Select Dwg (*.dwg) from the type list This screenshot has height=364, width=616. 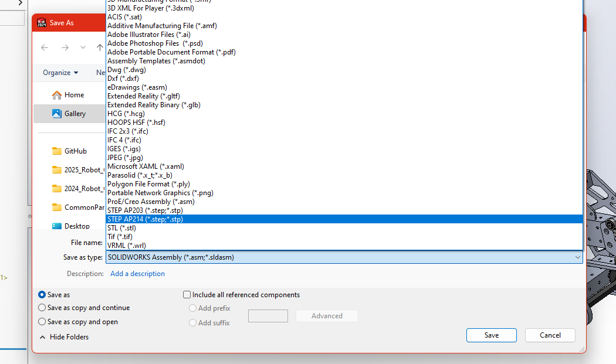click(x=344, y=70)
